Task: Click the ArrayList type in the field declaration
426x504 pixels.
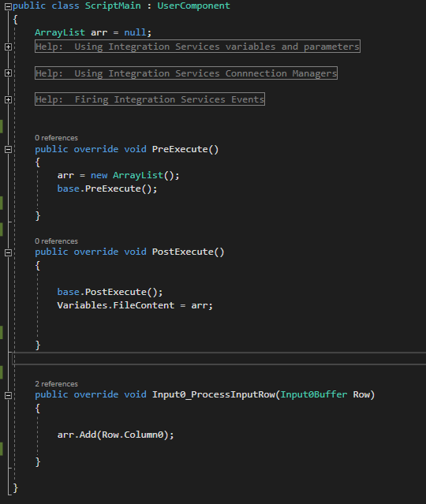Action: pos(60,32)
